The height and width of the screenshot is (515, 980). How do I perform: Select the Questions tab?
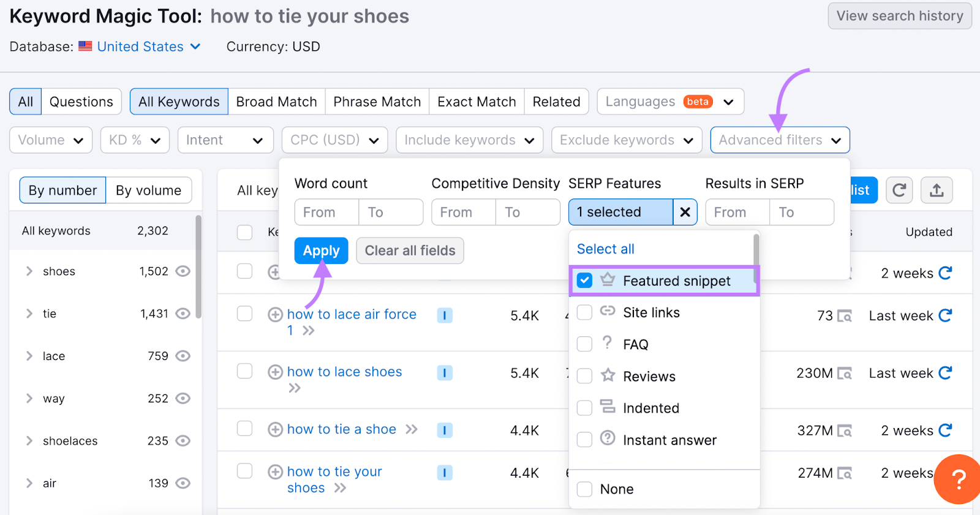coord(81,102)
